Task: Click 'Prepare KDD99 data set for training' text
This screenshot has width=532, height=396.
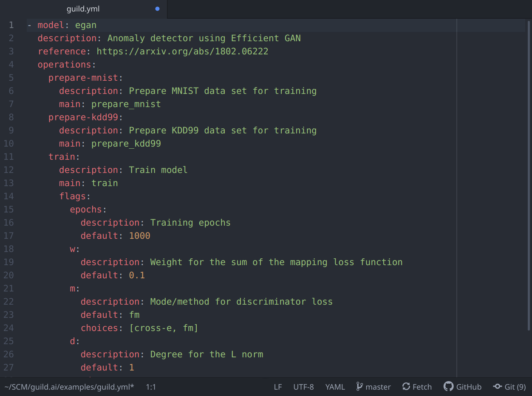Action: click(x=223, y=130)
